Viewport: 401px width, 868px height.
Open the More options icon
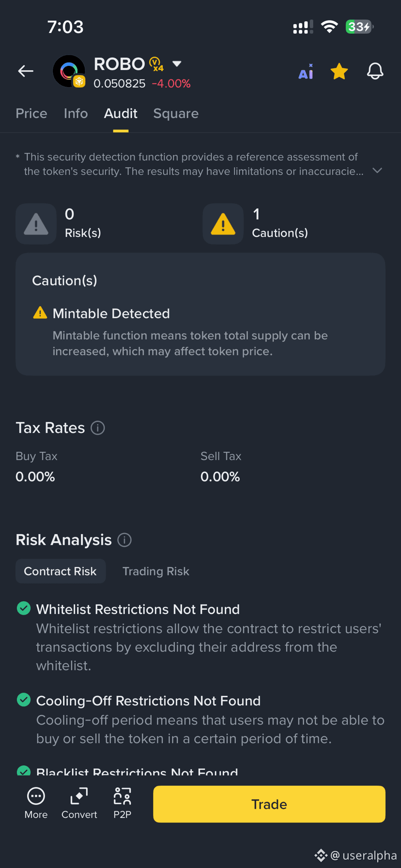coord(36,804)
